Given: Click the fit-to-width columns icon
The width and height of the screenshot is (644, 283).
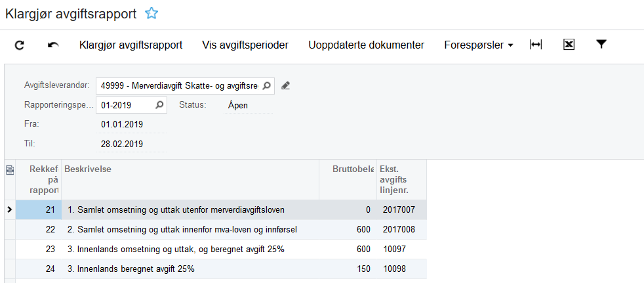Looking at the screenshot, I should click(x=536, y=45).
